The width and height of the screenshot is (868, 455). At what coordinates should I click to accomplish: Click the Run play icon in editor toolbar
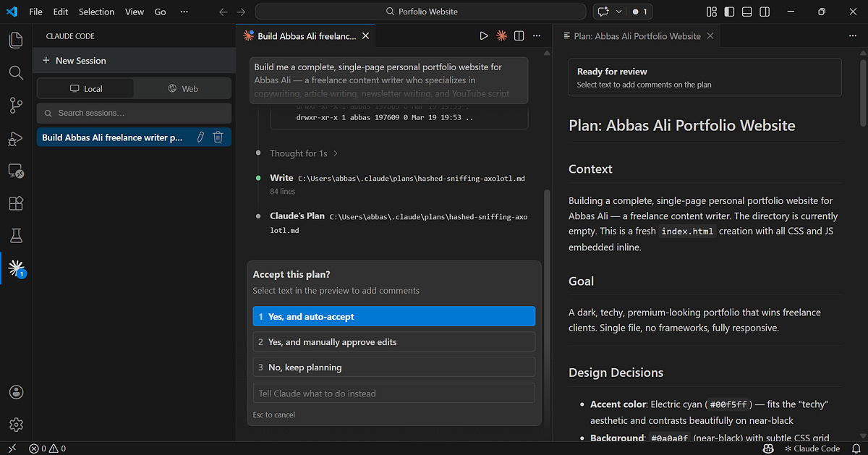coord(484,35)
